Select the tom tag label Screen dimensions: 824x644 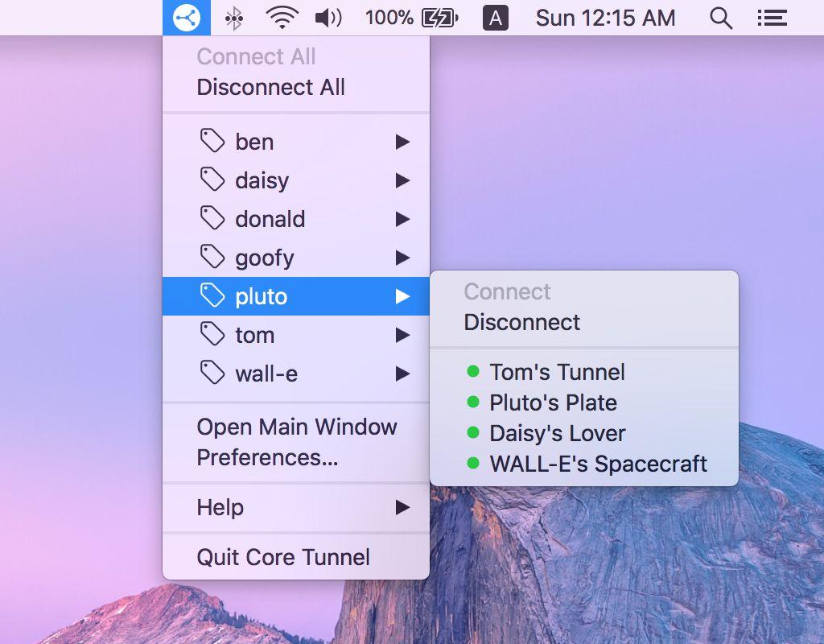(255, 336)
